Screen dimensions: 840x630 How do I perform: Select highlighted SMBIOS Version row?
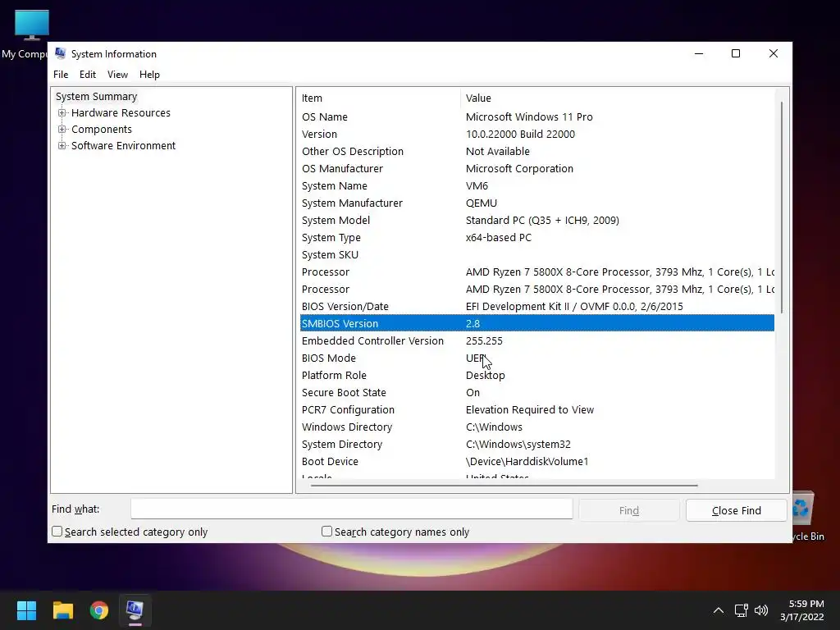pos(536,323)
